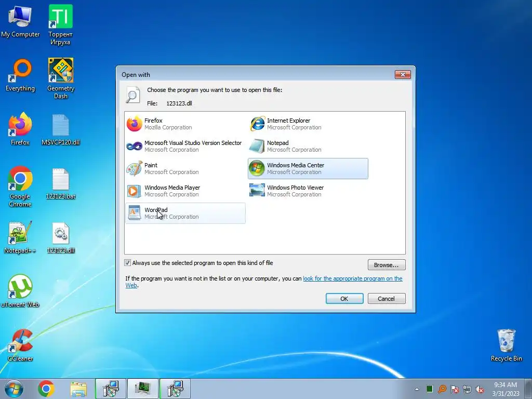Select Торрент Игруха desktop shortcut
This screenshot has width=532, height=399.
coord(60,25)
